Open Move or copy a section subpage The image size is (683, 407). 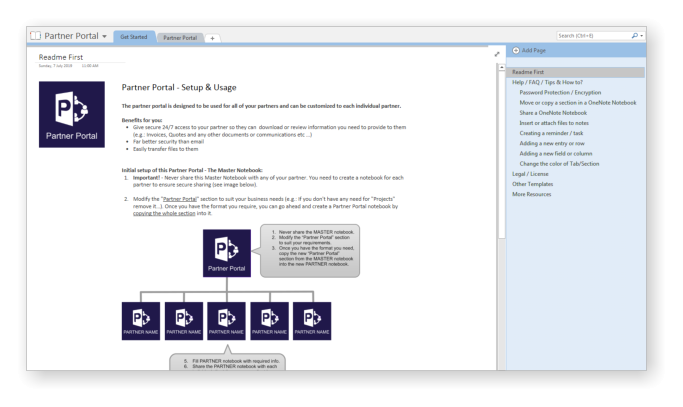coord(578,103)
